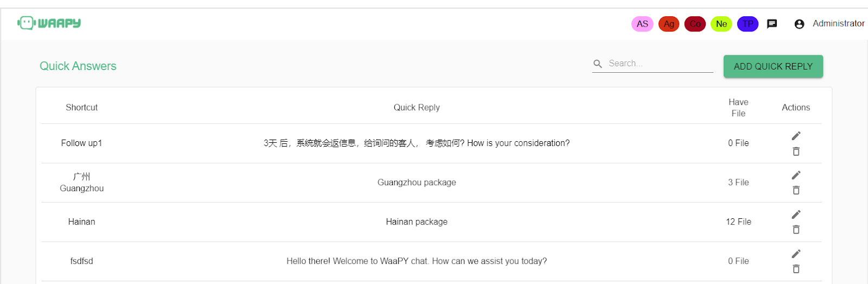
Task: Select the blue TP badge
Action: point(748,24)
